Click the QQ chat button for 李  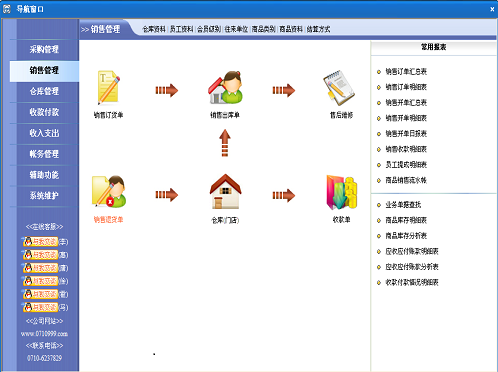tap(40, 241)
